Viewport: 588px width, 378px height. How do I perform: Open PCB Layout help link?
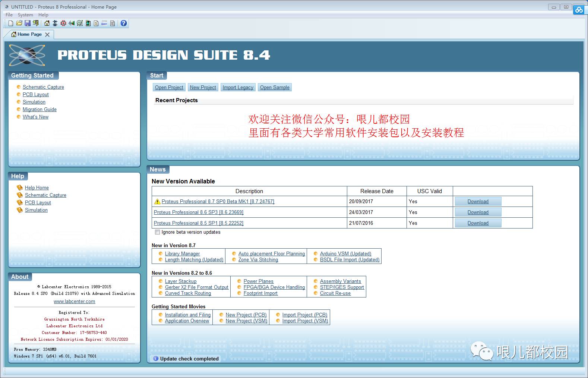tap(38, 202)
